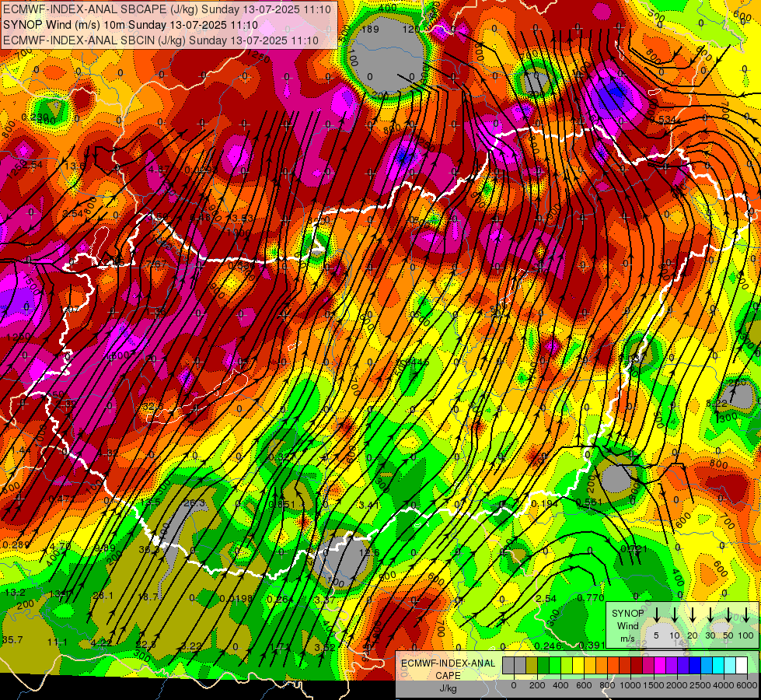The height and width of the screenshot is (700, 761).
Task: Select the purple CAPE legend swatch
Action: click(672, 666)
